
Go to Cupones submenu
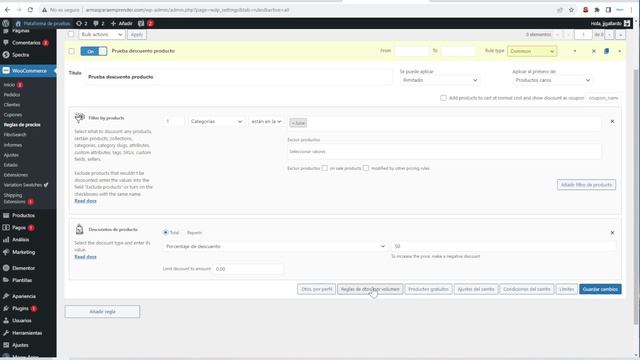pos(13,115)
